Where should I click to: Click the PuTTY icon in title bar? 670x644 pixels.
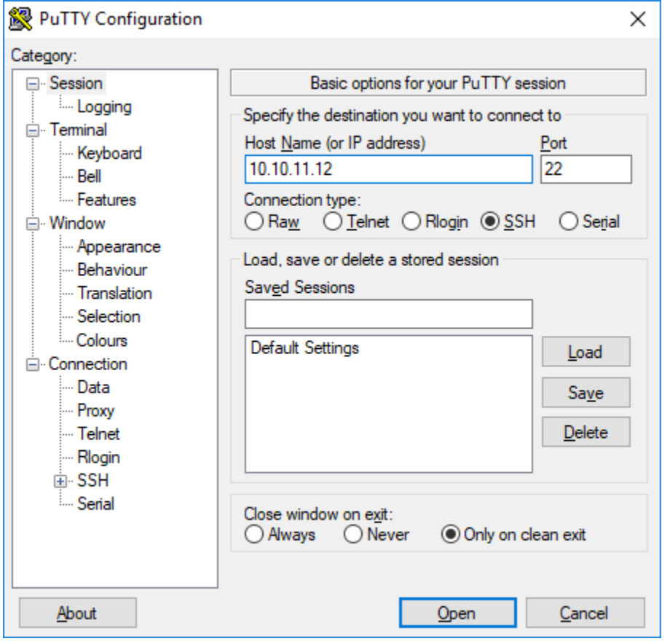click(x=20, y=20)
